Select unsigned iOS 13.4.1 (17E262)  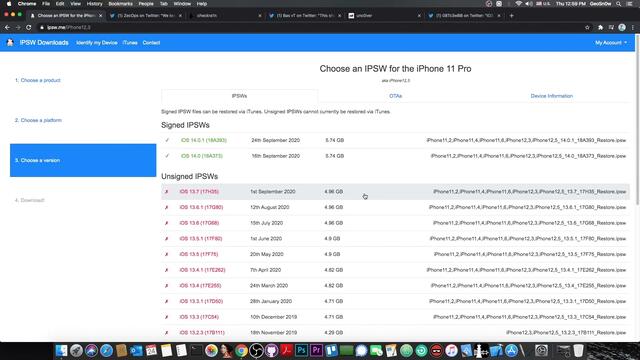202,270
